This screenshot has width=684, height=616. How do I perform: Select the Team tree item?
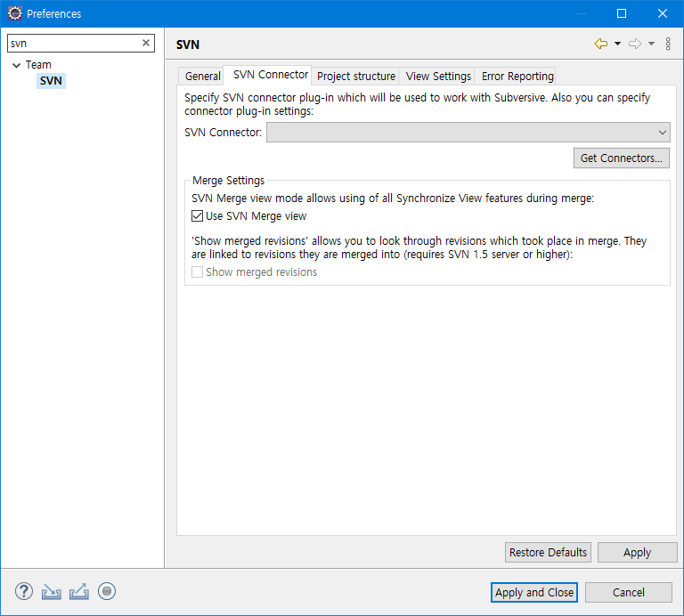38,65
